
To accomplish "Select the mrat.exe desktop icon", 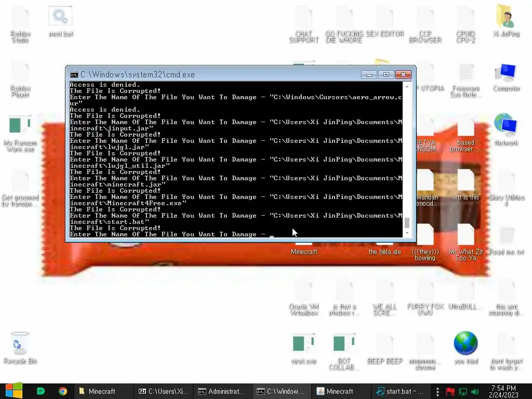I will point(303,349).
